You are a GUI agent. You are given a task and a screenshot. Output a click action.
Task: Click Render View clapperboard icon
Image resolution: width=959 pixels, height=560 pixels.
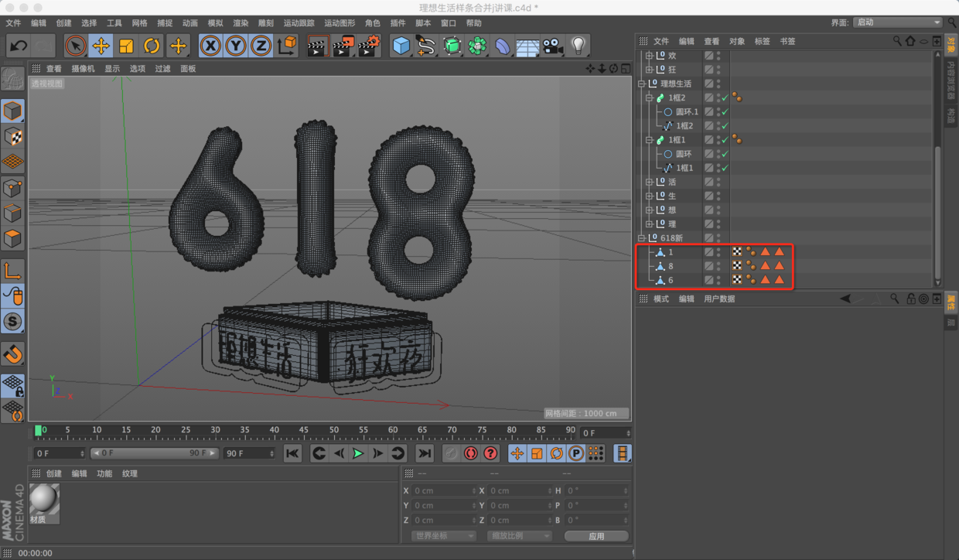[317, 46]
